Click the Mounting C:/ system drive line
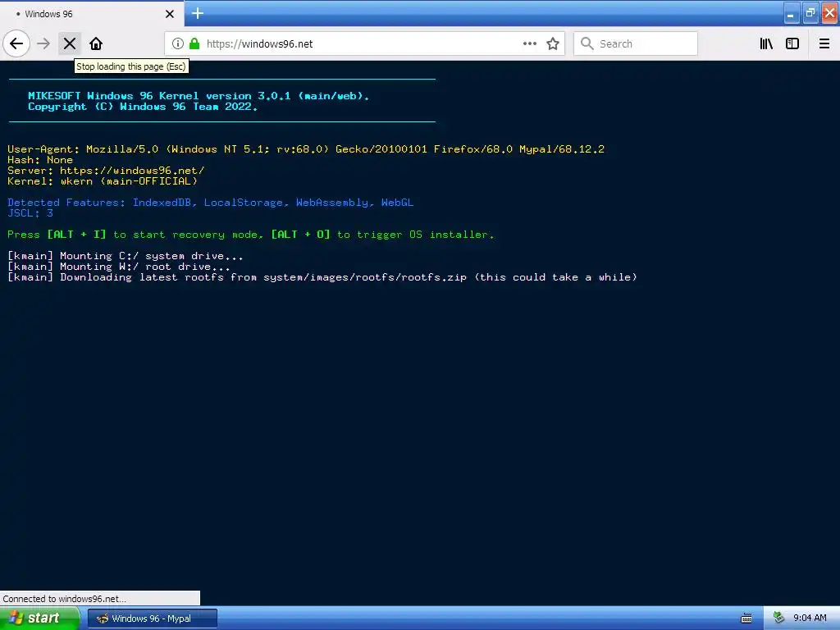This screenshot has height=630, width=840. (x=126, y=256)
